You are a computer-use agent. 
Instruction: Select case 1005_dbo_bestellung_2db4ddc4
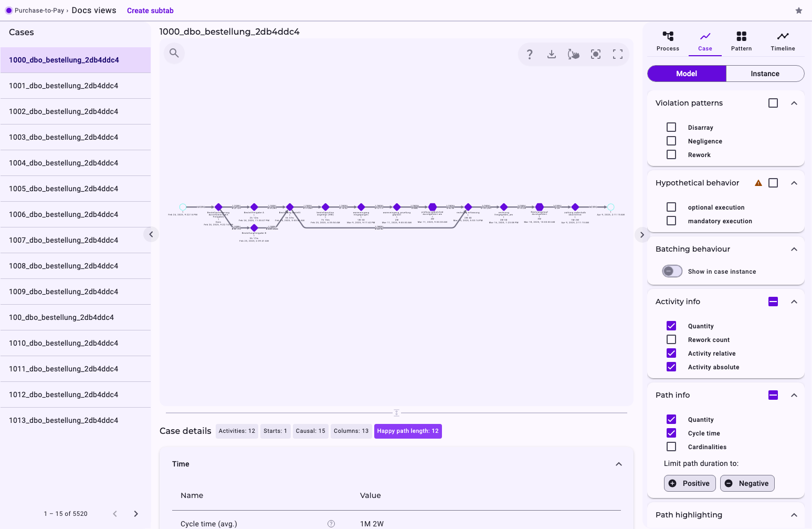point(76,189)
